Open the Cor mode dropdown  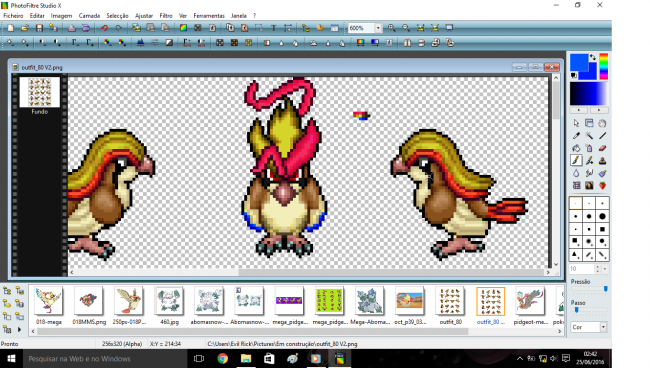(603, 327)
